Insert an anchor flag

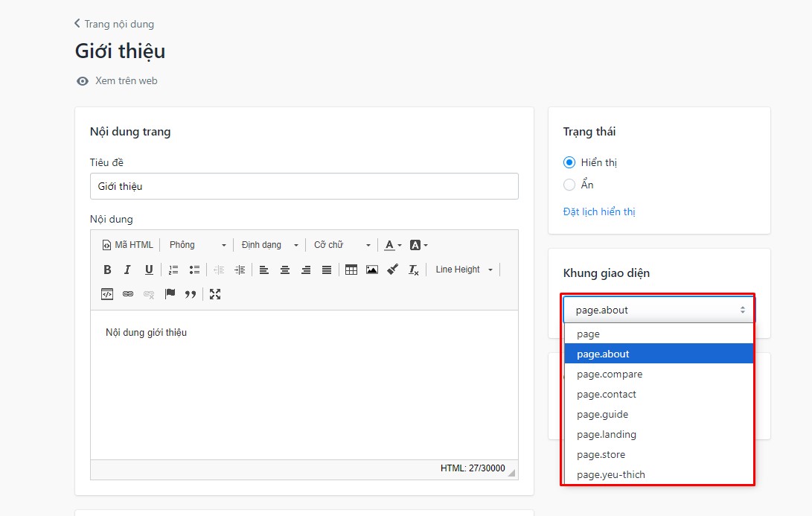pyautogui.click(x=170, y=294)
